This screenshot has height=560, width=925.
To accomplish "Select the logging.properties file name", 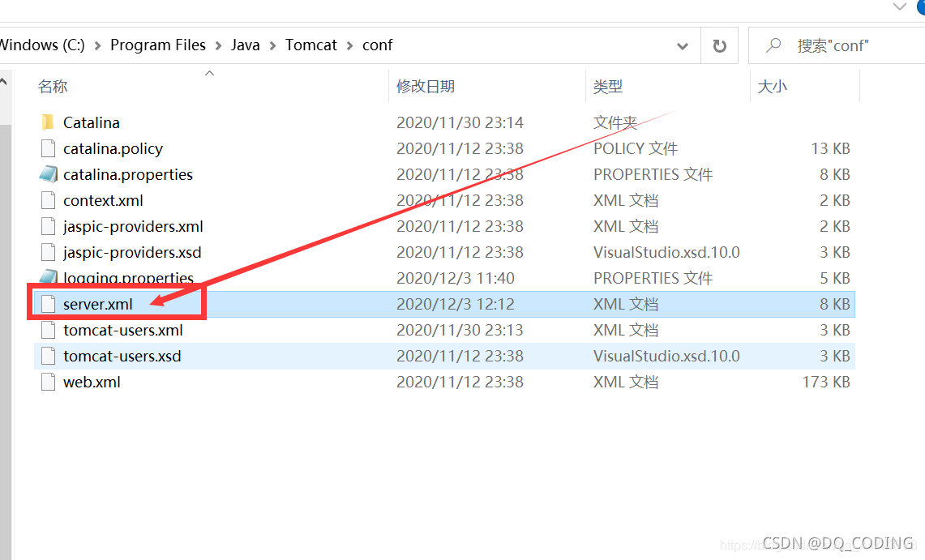I will tap(129, 277).
